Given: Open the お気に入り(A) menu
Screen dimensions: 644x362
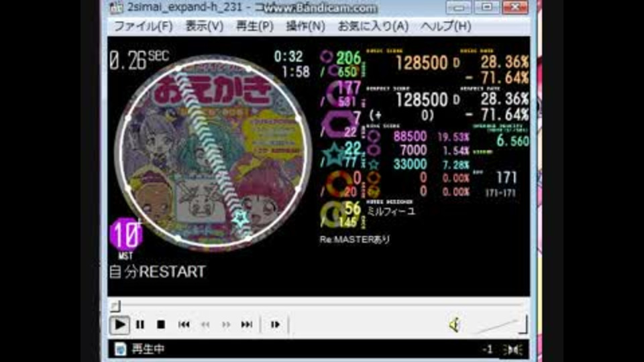Looking at the screenshot, I should (373, 26).
